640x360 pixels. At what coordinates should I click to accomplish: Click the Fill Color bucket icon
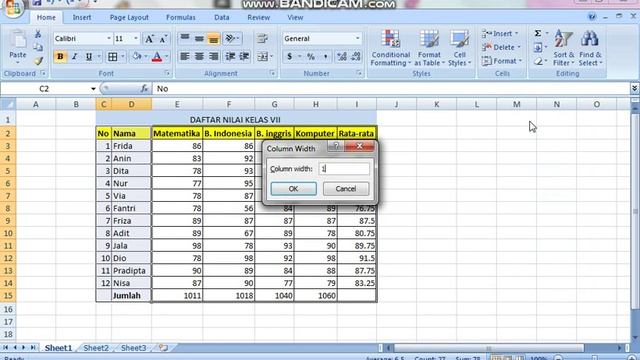(137, 56)
